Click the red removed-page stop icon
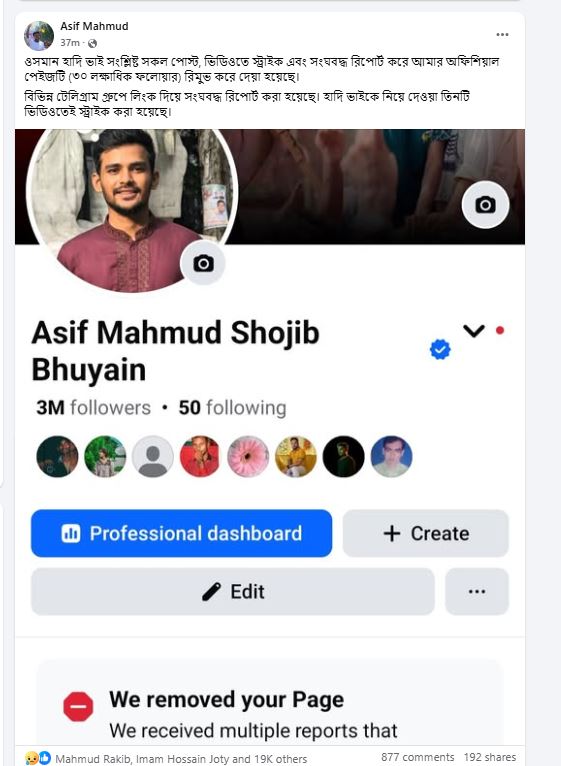This screenshot has height=766, width=561. click(x=78, y=707)
